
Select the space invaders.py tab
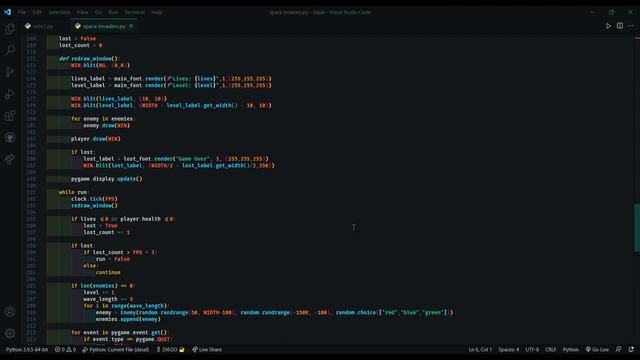coord(104,26)
